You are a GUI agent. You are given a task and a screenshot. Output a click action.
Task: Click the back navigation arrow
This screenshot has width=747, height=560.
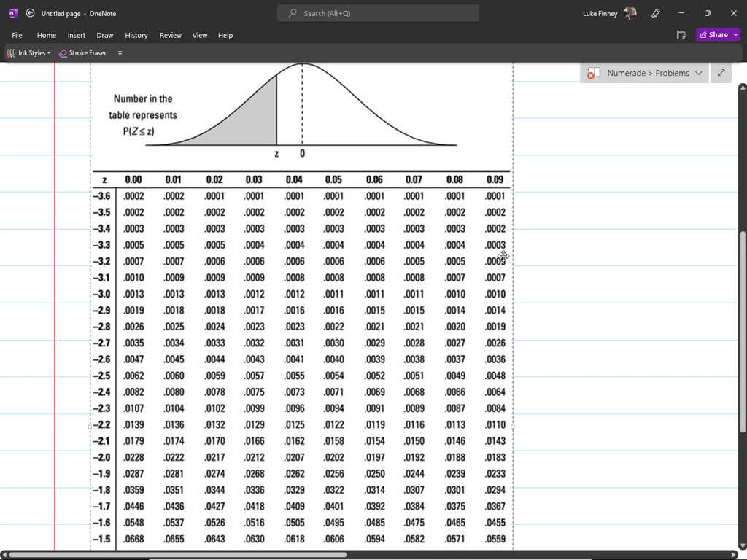point(30,12)
